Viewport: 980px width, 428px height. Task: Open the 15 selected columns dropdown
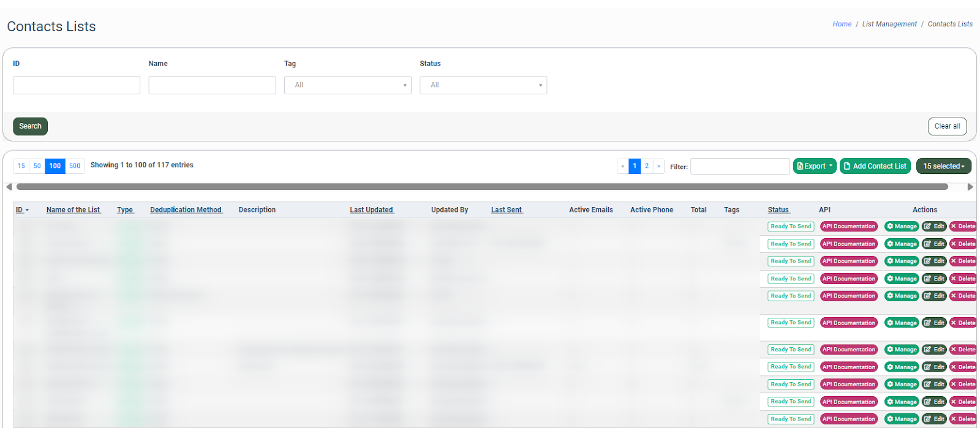point(943,166)
